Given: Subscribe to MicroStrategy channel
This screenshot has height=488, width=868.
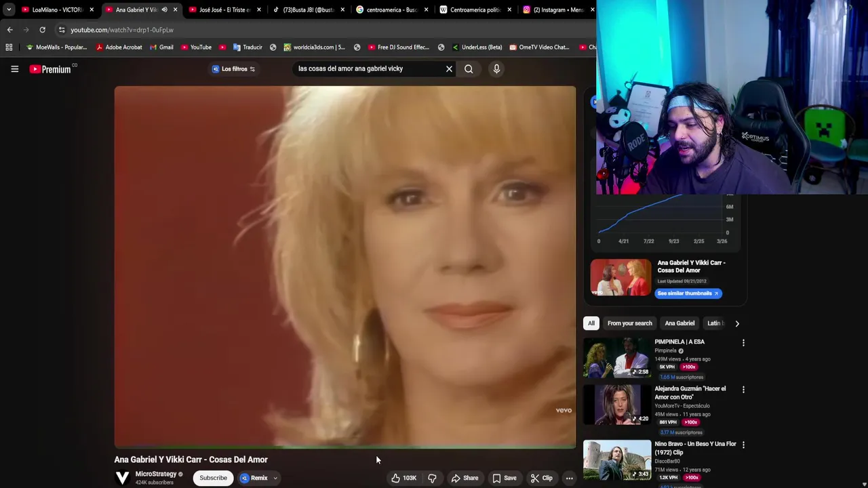Looking at the screenshot, I should click(x=213, y=478).
